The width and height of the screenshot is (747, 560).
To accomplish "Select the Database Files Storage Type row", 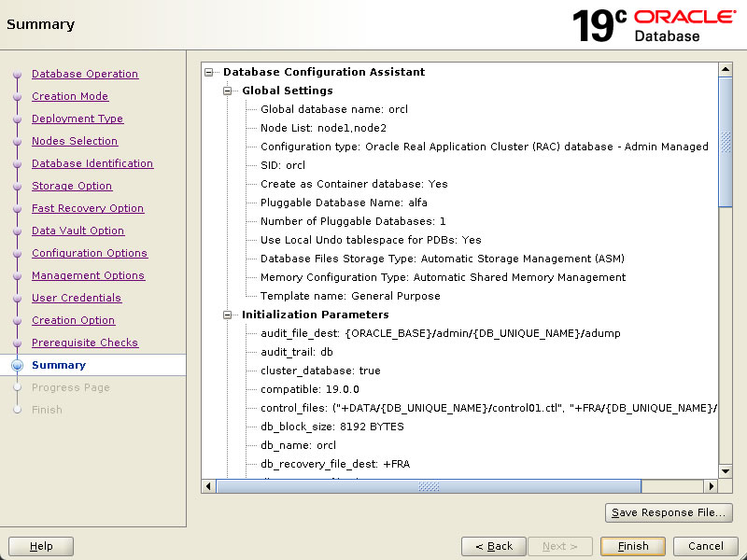I will 442,259.
